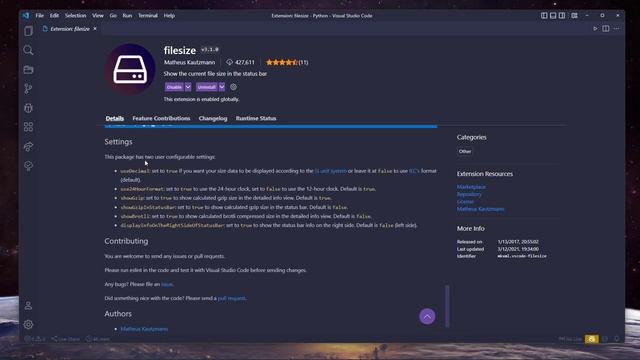This screenshot has height=360, width=640.
Task: Click the identifier text mkxml.vscode-filesize
Action: (x=522, y=256)
